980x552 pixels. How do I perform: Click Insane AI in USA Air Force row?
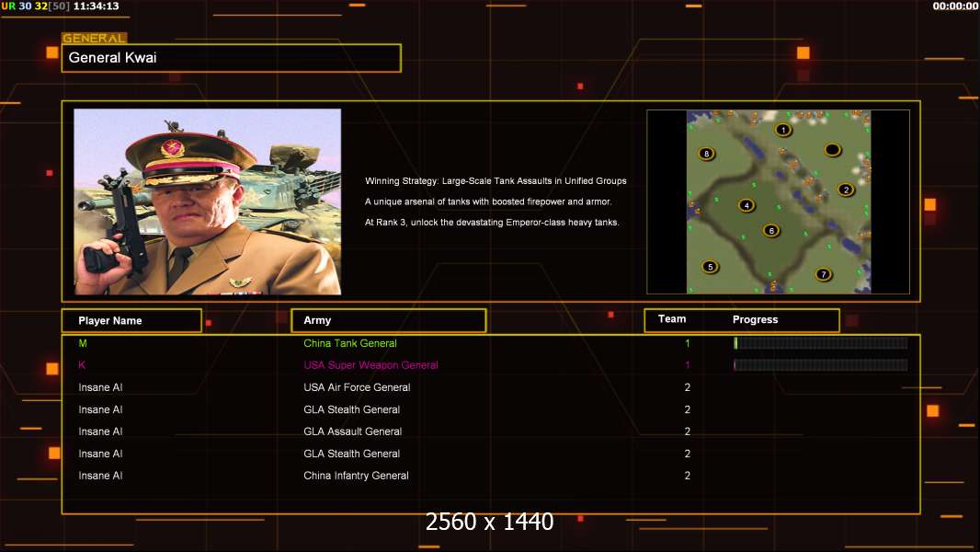click(100, 387)
